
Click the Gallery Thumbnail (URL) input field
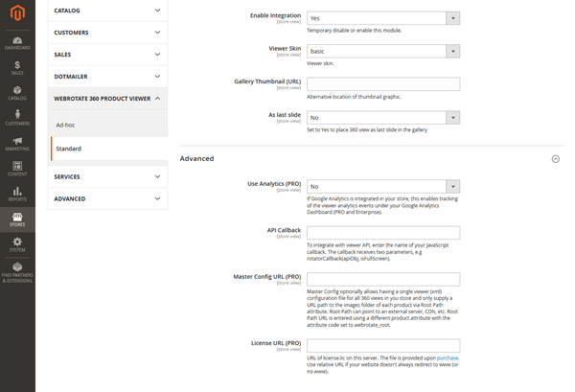tap(382, 84)
